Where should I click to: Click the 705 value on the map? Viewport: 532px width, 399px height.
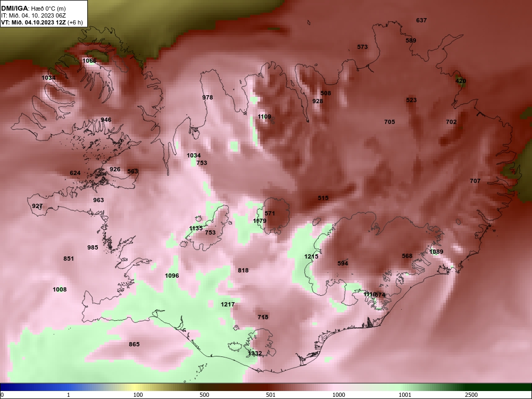[389, 122]
